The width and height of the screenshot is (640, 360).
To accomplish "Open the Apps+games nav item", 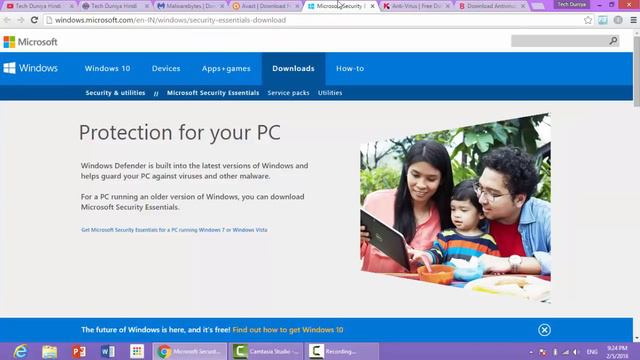I will click(226, 69).
